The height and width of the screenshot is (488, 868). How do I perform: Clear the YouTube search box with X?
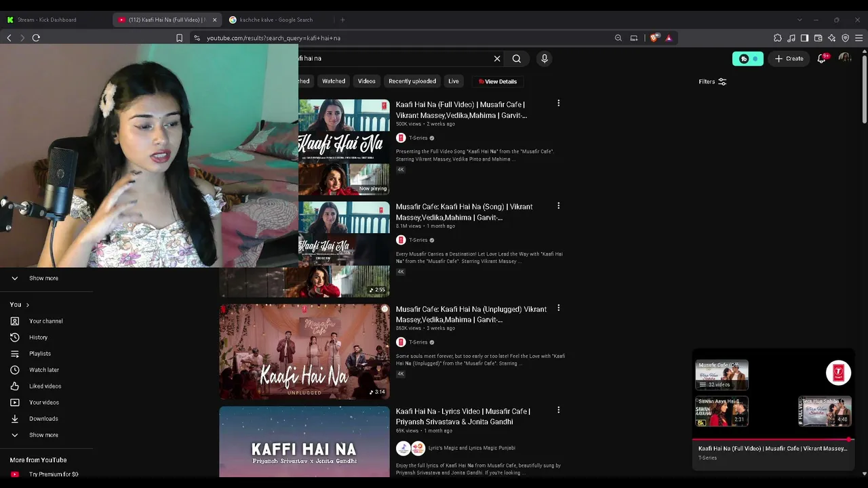(x=497, y=58)
